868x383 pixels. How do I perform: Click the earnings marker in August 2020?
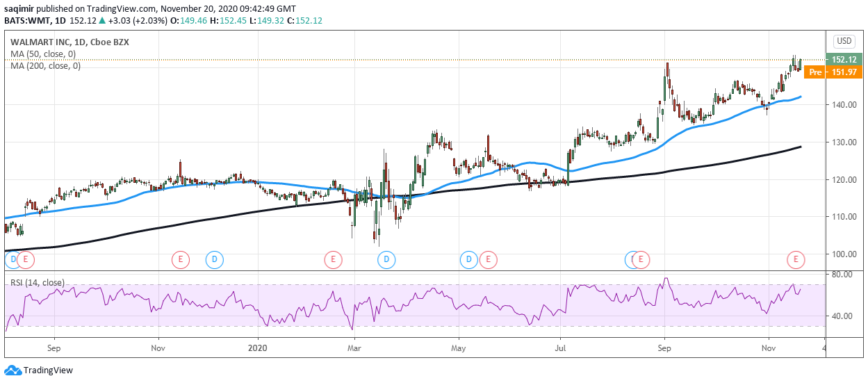click(641, 260)
